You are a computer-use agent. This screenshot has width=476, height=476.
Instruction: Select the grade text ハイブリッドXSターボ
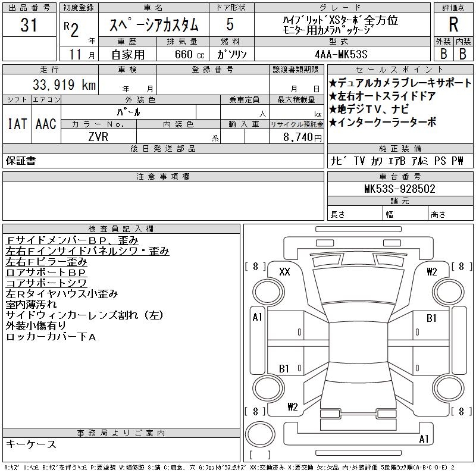click(322, 21)
